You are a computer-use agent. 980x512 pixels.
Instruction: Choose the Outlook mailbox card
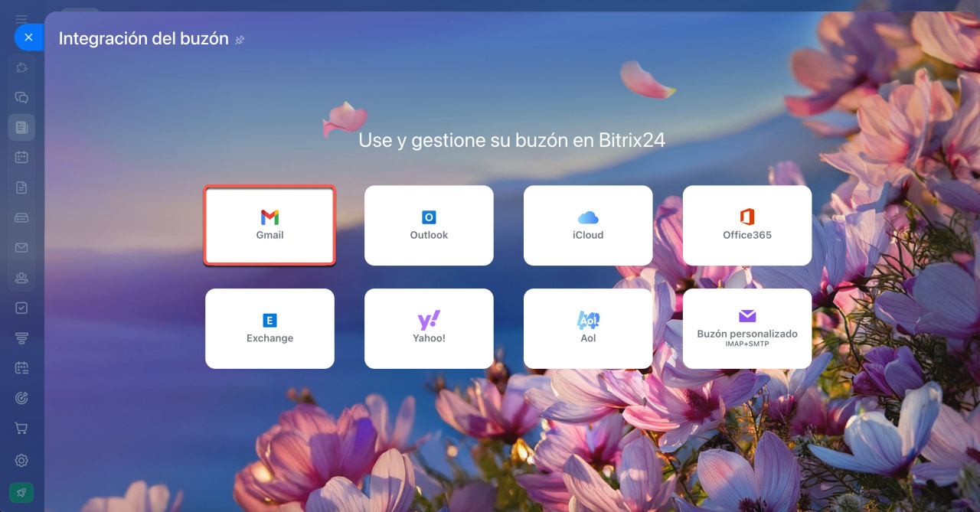pyautogui.click(x=429, y=225)
